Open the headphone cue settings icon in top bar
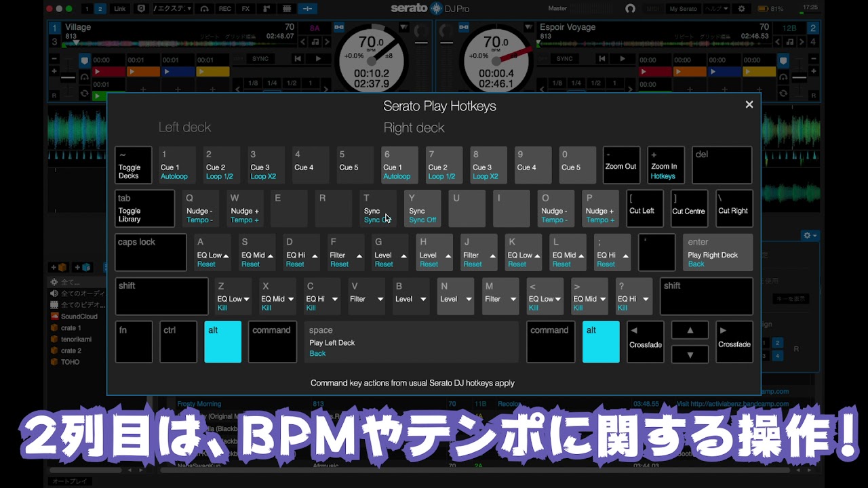Screen dimensions: 868x488 (204, 9)
